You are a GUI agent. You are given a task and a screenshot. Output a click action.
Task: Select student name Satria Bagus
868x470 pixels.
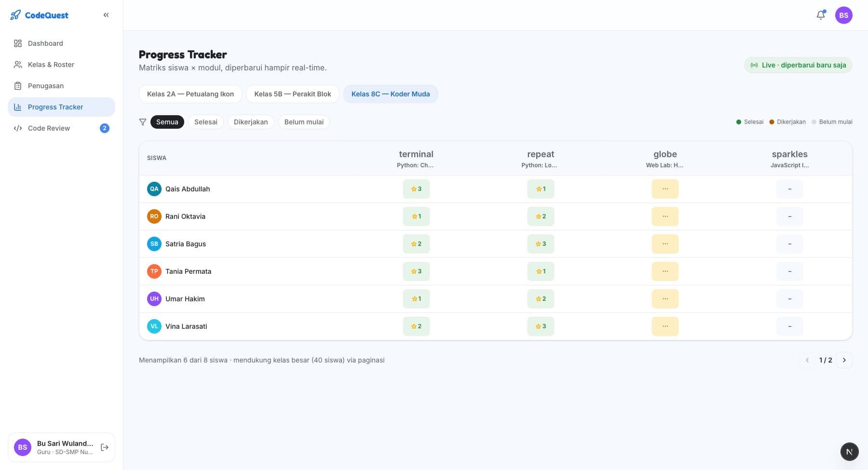tap(186, 244)
